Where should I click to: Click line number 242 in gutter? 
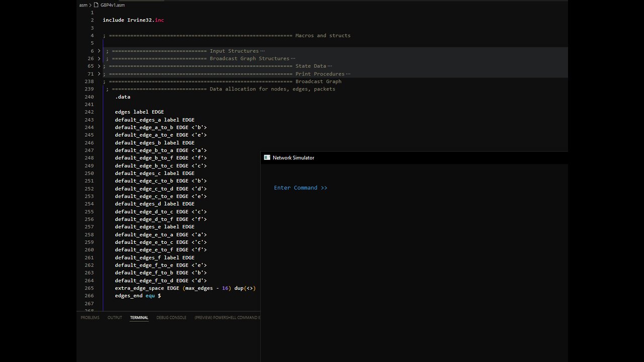[89, 112]
